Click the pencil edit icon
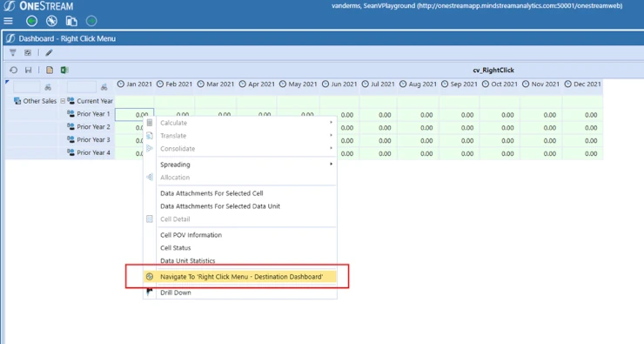 click(x=49, y=52)
